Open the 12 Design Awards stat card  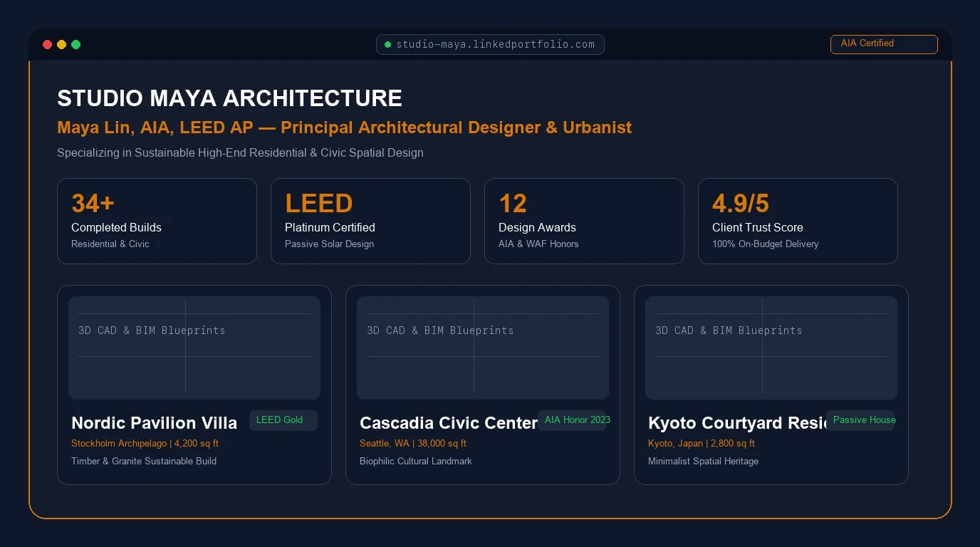[584, 221]
